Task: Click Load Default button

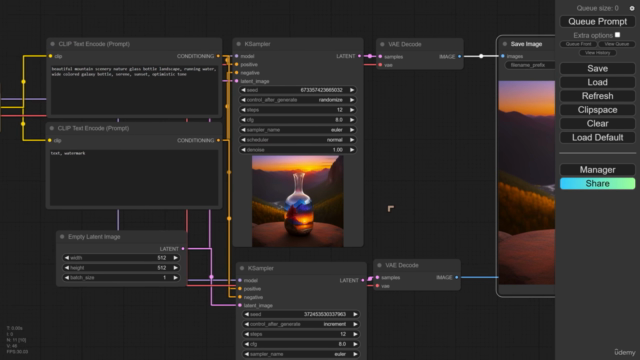Action: click(598, 138)
